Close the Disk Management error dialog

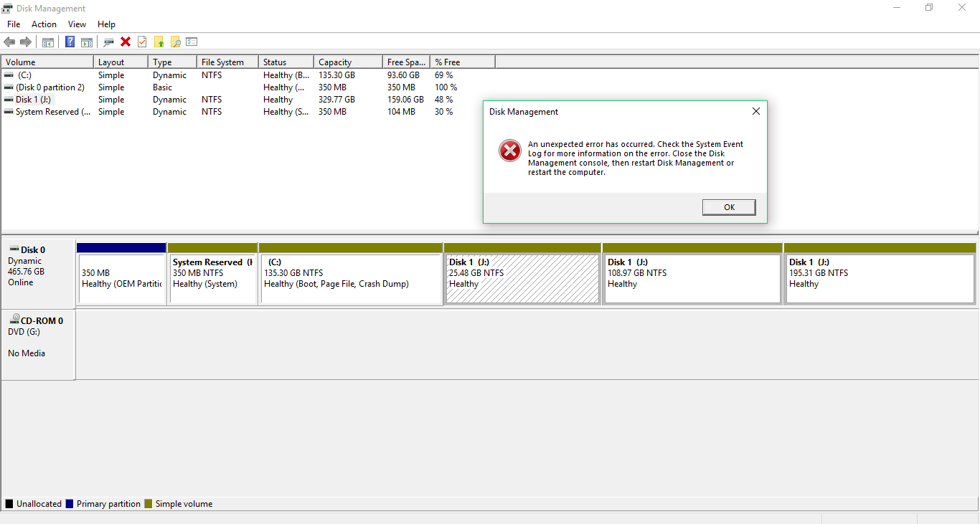[755, 112]
